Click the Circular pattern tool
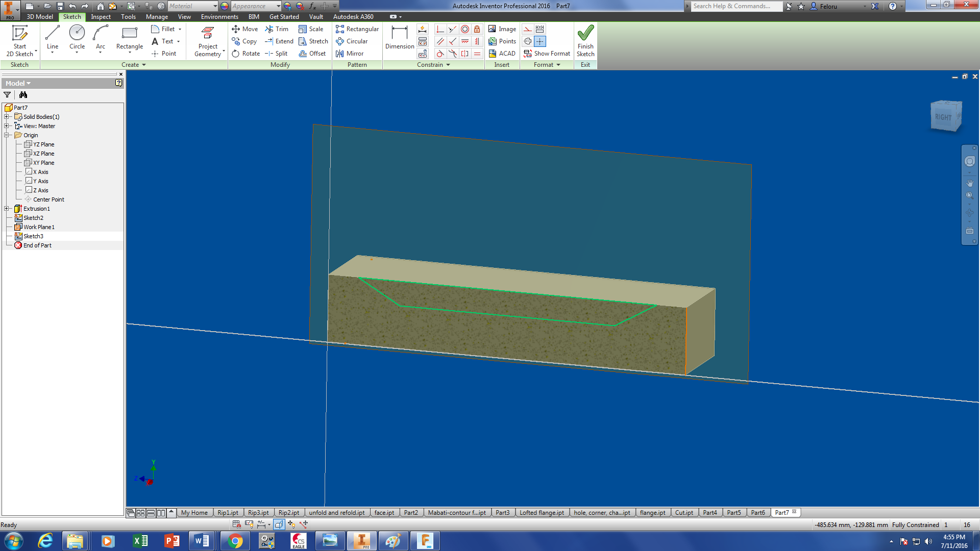Screen dimensions: 980x551 coord(352,41)
